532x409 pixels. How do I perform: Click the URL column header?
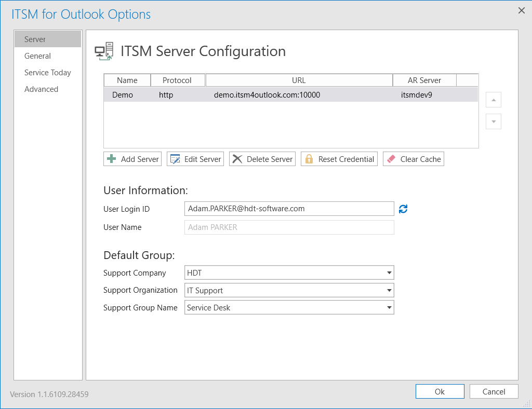point(299,80)
